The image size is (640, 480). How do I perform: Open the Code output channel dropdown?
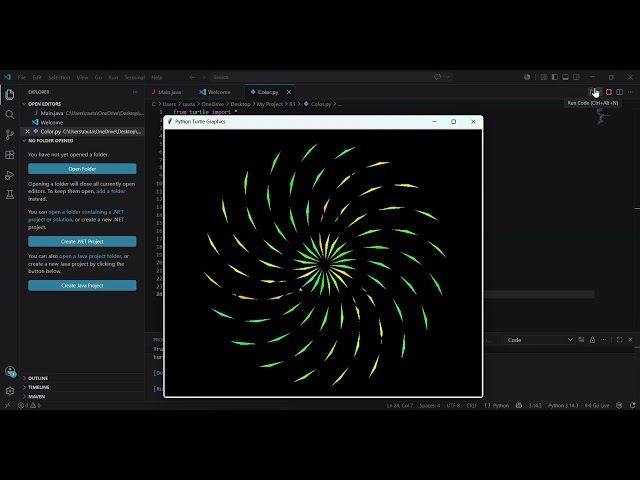(540, 340)
